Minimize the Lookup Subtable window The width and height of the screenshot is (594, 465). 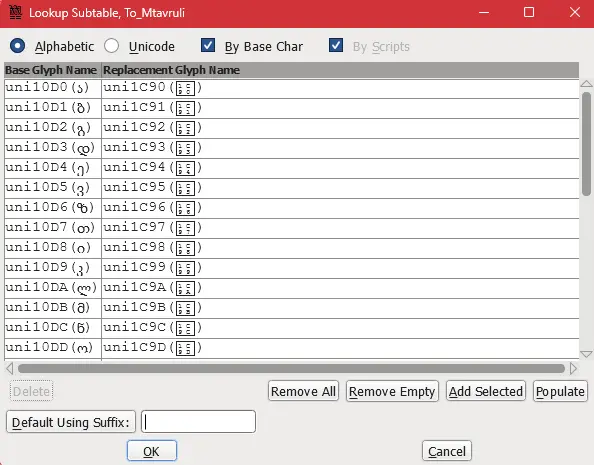tap(484, 13)
